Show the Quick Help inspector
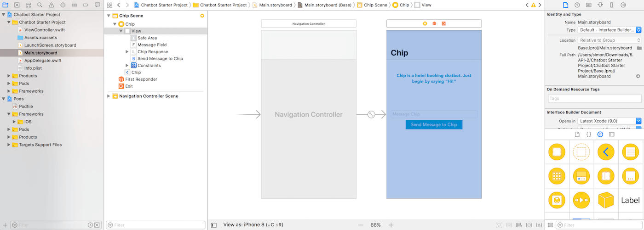 pos(577,5)
